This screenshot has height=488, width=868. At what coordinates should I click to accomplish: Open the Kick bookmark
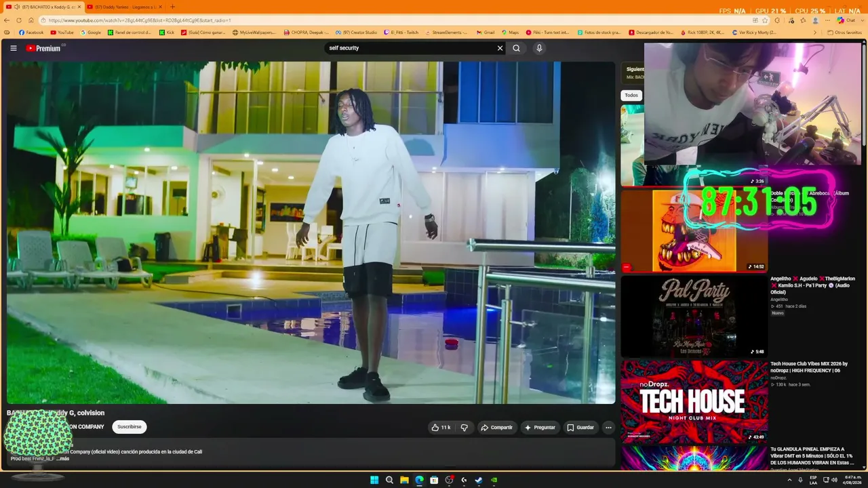[x=167, y=33]
